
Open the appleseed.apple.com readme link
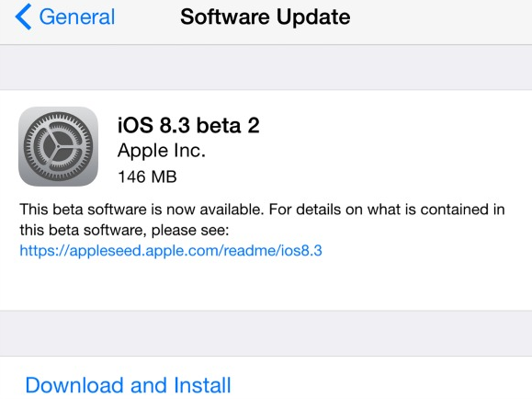point(171,251)
